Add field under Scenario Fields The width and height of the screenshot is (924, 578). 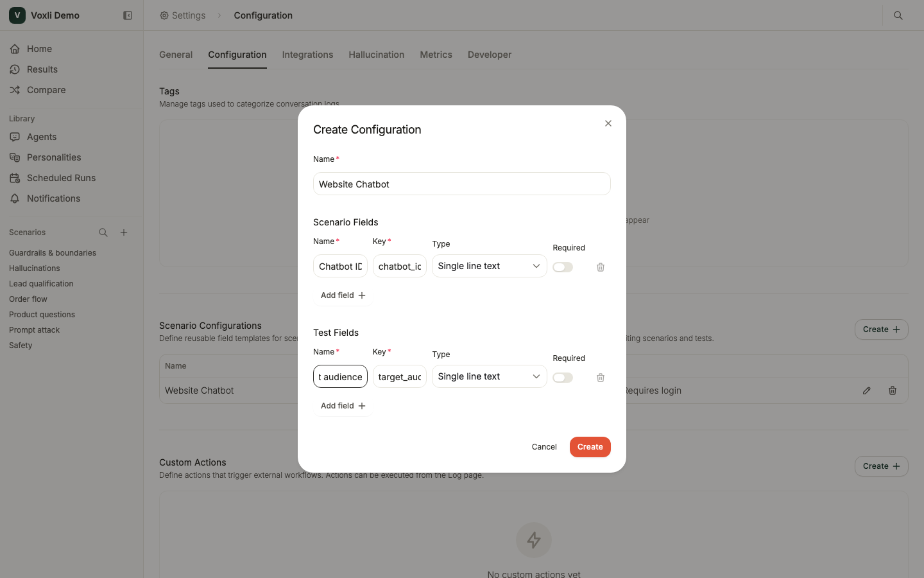(343, 295)
